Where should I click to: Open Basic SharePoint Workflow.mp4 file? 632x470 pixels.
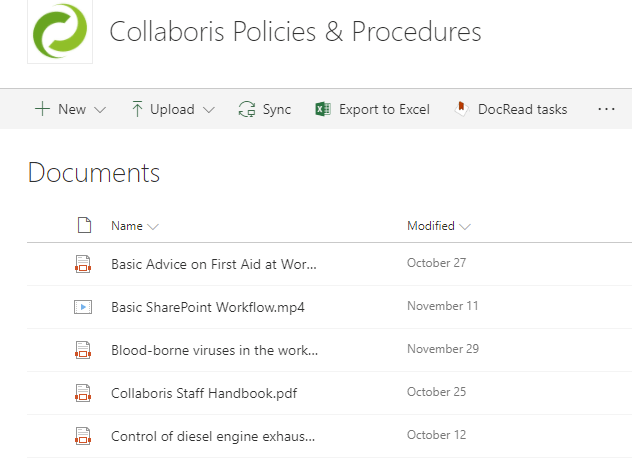(x=208, y=307)
